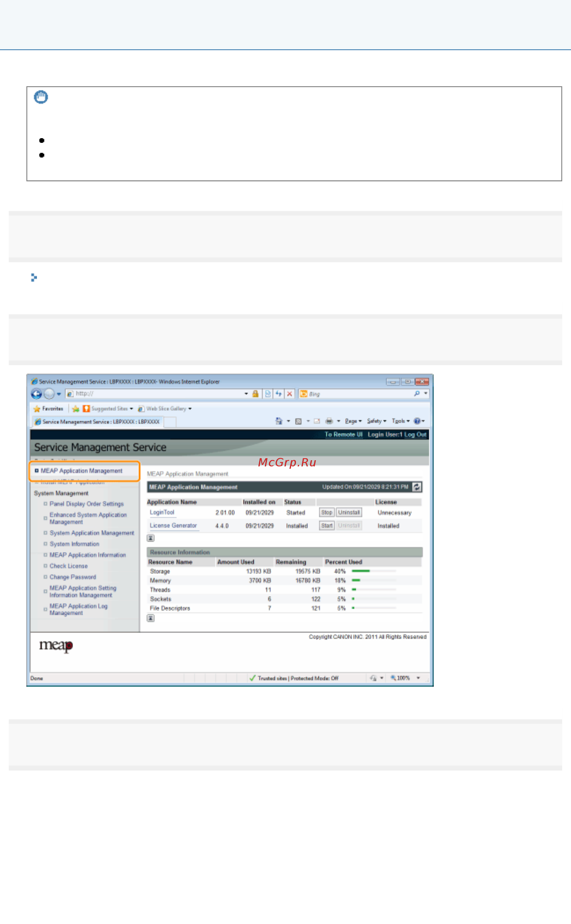Open MEAP Application Setting Information Management
Viewport: 571px width, 924px height.
click(83, 591)
